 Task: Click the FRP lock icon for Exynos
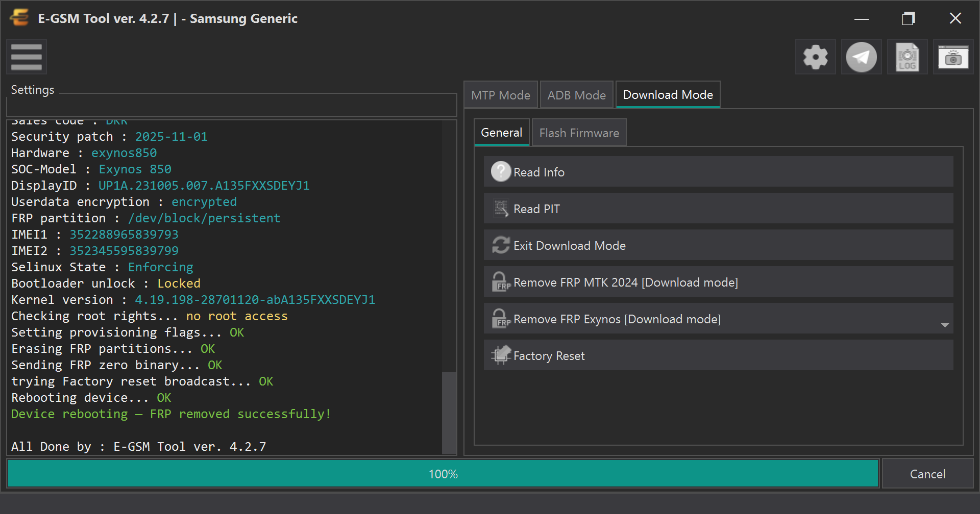coord(501,319)
